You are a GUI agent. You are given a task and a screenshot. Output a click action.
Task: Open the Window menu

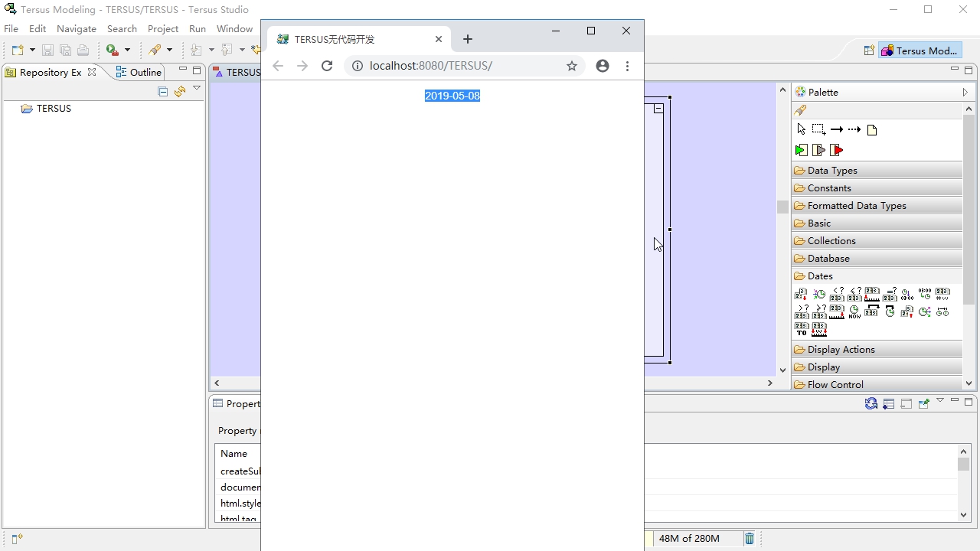234,28
